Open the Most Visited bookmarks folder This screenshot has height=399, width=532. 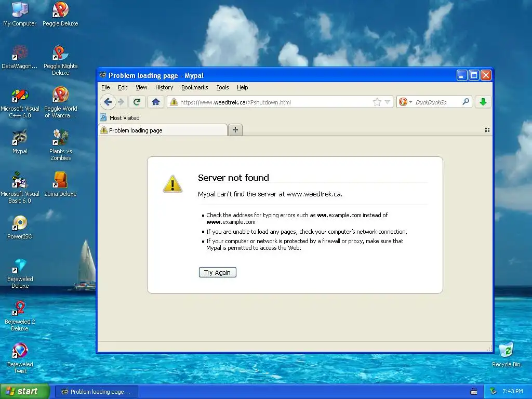coord(120,118)
